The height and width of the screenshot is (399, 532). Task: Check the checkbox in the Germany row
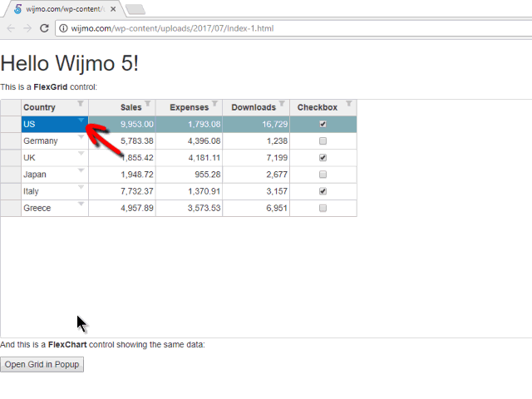pos(323,141)
